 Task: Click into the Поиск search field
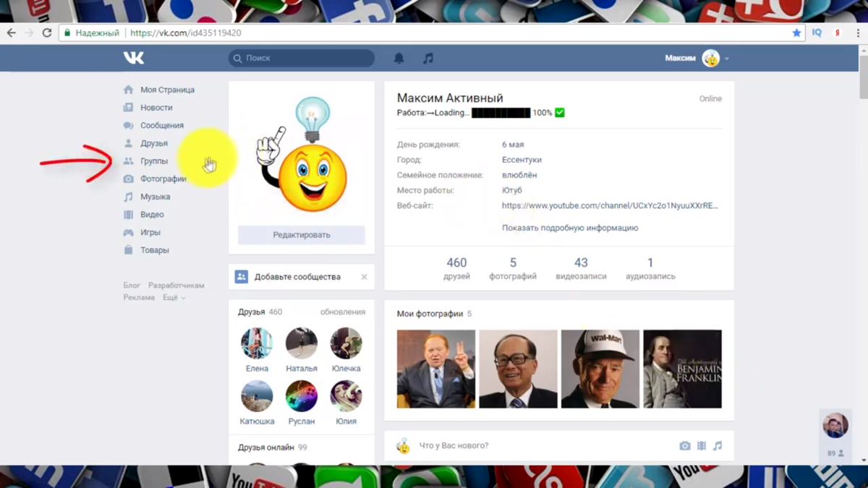(x=302, y=58)
